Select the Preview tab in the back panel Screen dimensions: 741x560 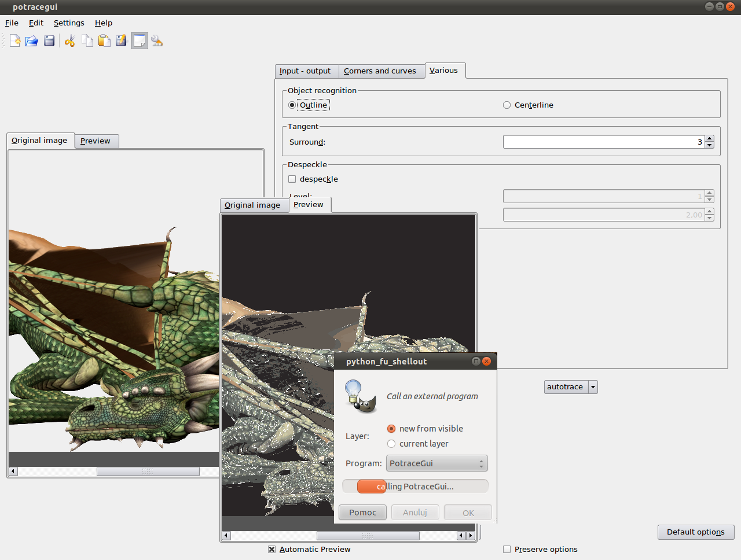97,141
